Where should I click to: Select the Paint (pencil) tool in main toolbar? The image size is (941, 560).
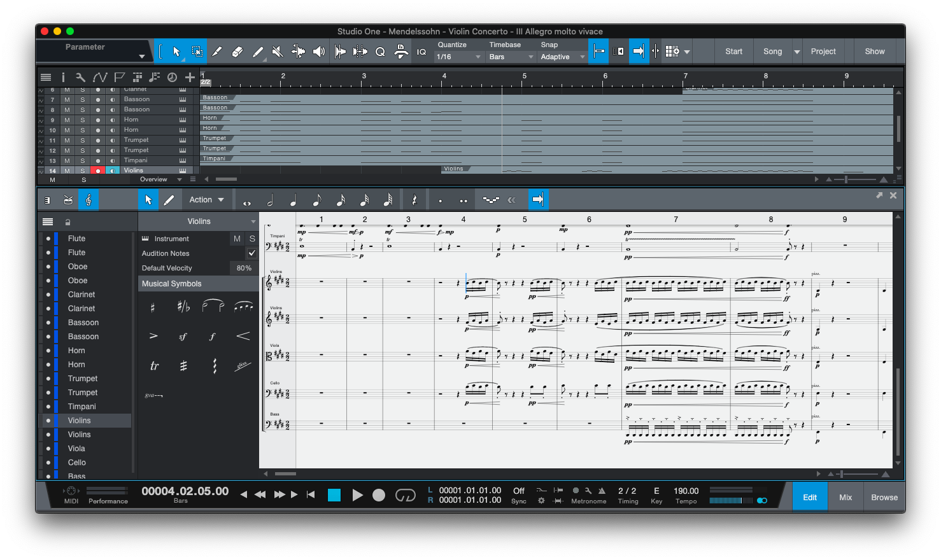258,52
